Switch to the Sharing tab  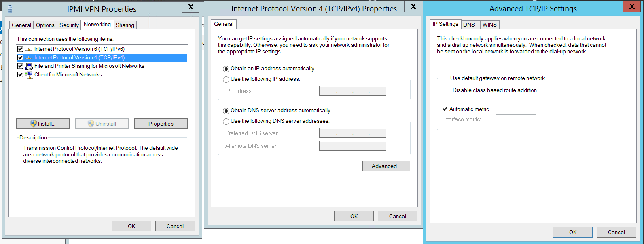click(125, 25)
